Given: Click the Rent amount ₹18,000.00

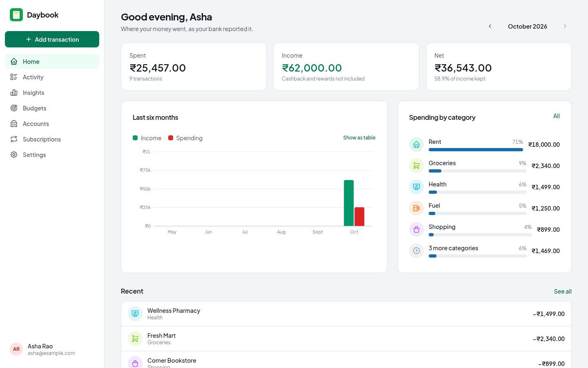Looking at the screenshot, I should (x=544, y=144).
